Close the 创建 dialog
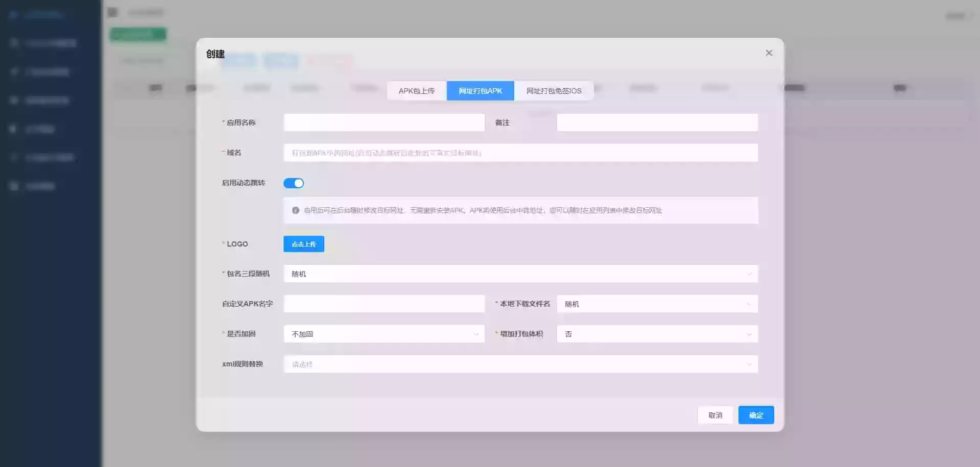Screen dimensions: 980x467 (x=769, y=53)
